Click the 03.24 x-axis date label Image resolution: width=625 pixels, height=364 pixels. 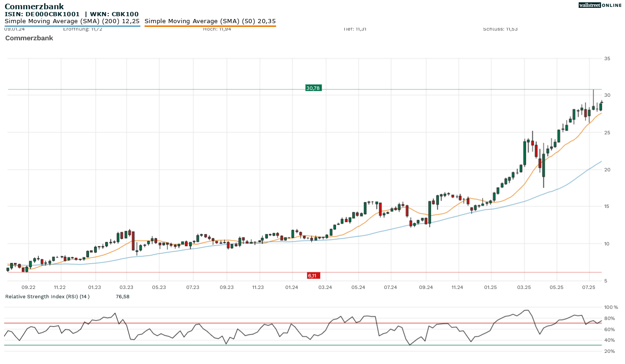point(325,288)
